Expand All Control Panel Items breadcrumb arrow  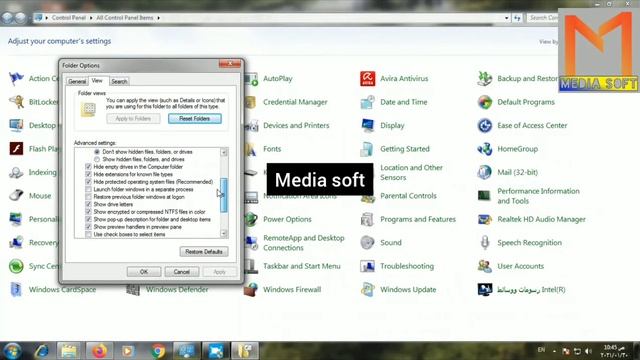pyautogui.click(x=158, y=18)
